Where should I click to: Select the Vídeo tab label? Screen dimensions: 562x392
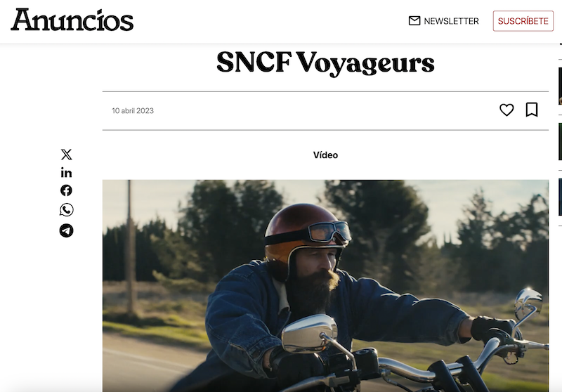pos(325,155)
